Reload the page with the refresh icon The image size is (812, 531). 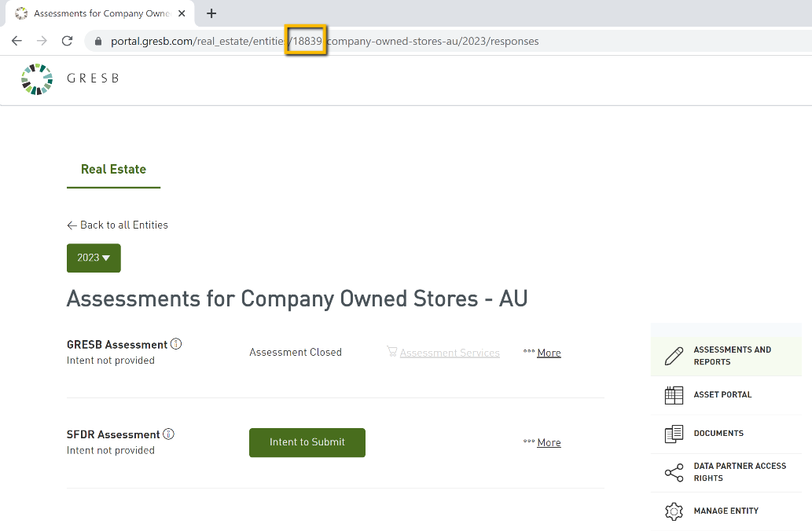click(x=67, y=41)
